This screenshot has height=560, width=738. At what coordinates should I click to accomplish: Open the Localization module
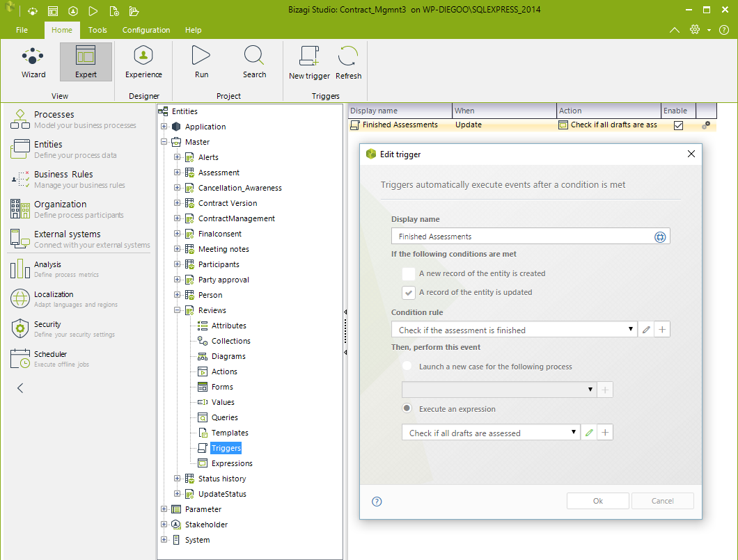pos(64,299)
